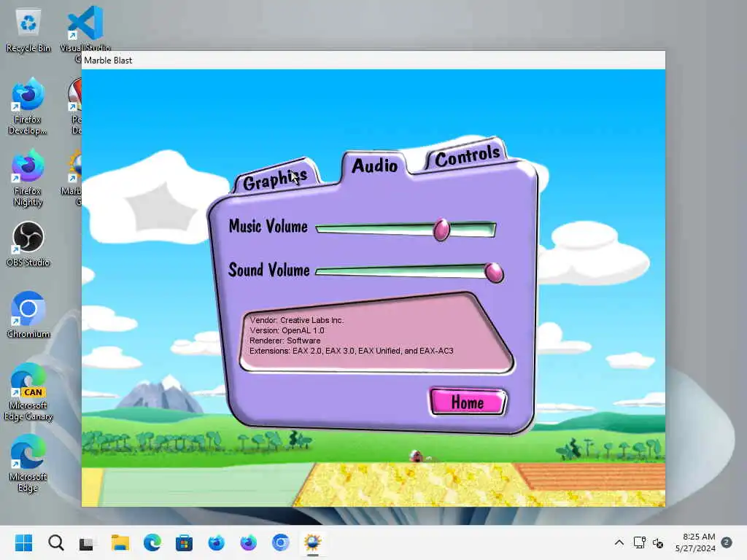Open network status tray icon
Image resolution: width=747 pixels, height=560 pixels.
(639, 542)
